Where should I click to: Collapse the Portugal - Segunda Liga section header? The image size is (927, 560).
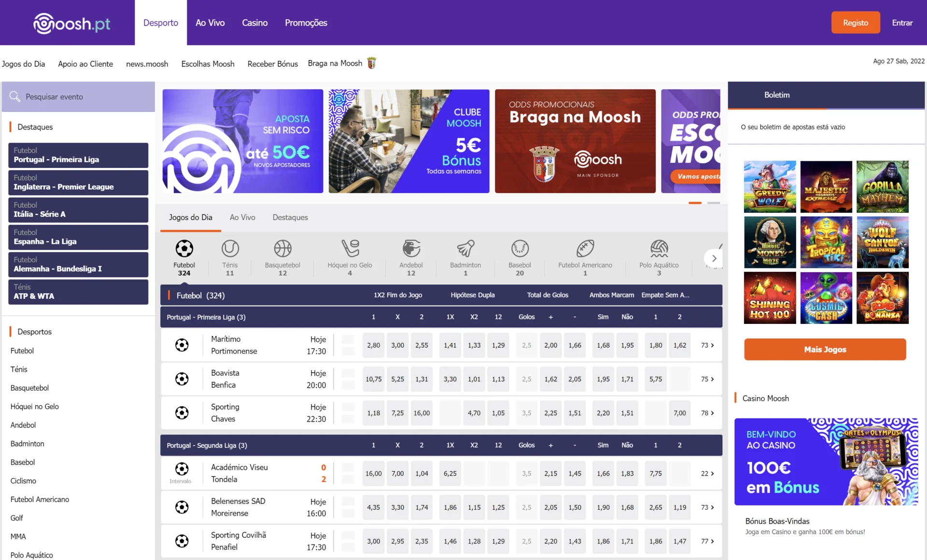[441, 445]
